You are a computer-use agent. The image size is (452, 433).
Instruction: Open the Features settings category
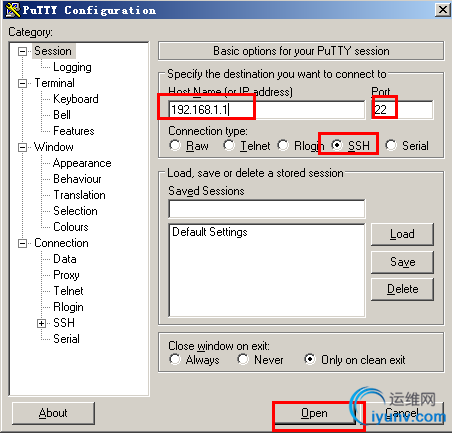[x=74, y=131]
